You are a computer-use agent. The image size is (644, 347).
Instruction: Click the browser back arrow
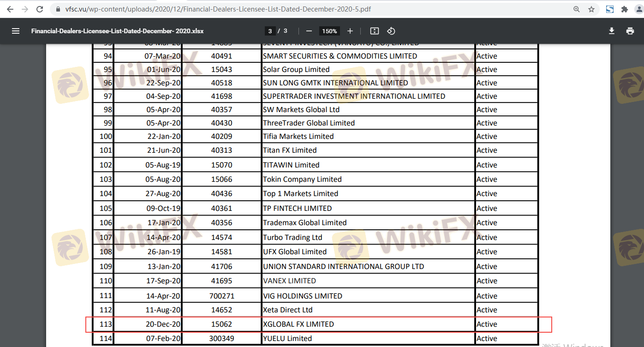[10, 9]
